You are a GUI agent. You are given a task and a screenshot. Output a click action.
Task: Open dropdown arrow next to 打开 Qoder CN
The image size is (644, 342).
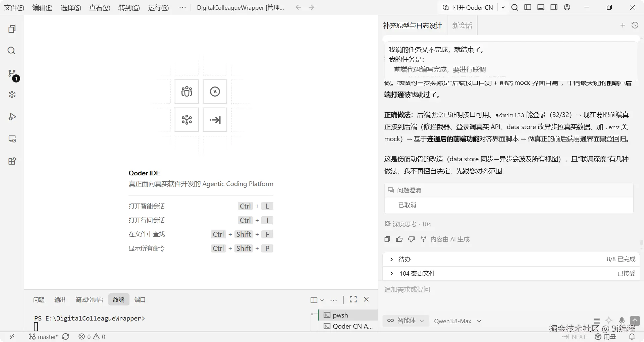tap(503, 7)
